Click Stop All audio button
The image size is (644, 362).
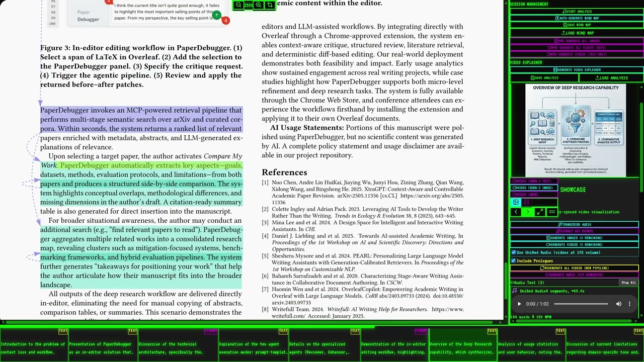628,283
